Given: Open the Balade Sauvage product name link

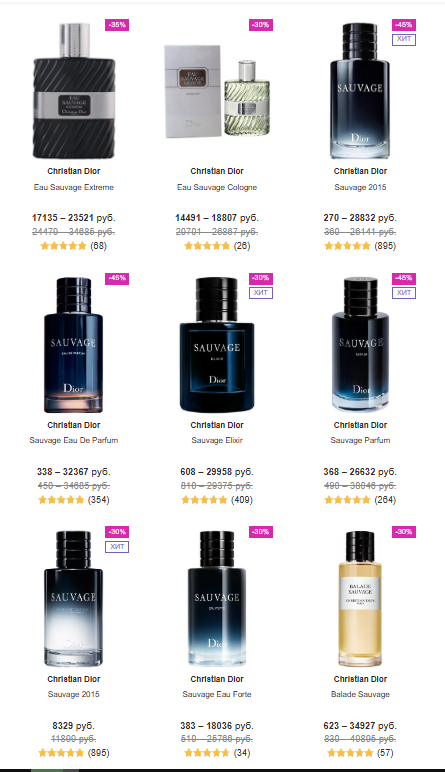Looking at the screenshot, I should pyautogui.click(x=360, y=694).
